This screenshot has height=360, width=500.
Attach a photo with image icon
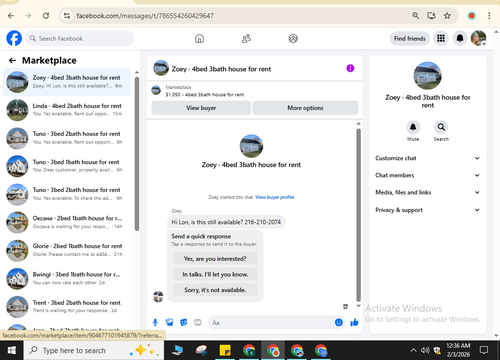tap(169, 322)
